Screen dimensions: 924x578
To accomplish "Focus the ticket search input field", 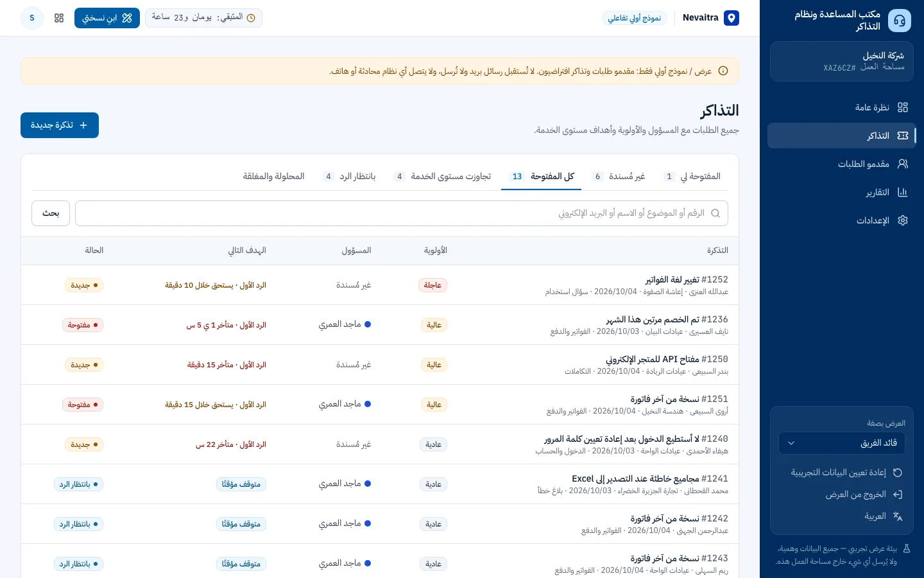I will point(402,213).
